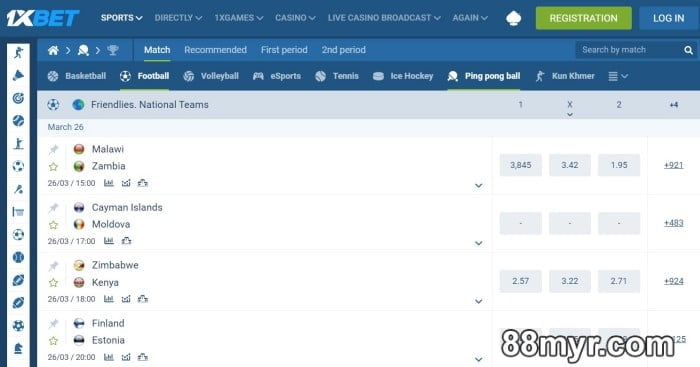Bet on Zimbabwe vs Kenya draw 3.22
700x367 pixels.
570,281
